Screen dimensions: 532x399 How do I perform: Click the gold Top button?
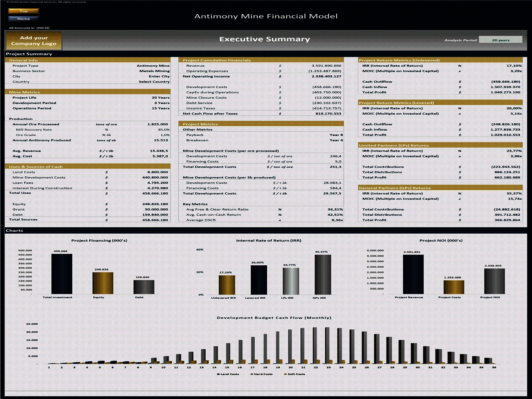click(x=24, y=11)
